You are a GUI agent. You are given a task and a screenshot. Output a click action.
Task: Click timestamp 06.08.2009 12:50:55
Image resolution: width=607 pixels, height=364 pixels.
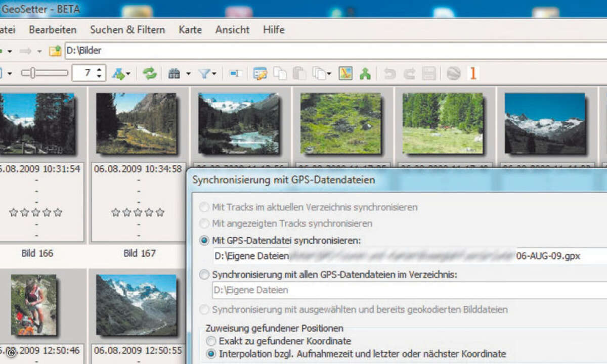tap(138, 350)
